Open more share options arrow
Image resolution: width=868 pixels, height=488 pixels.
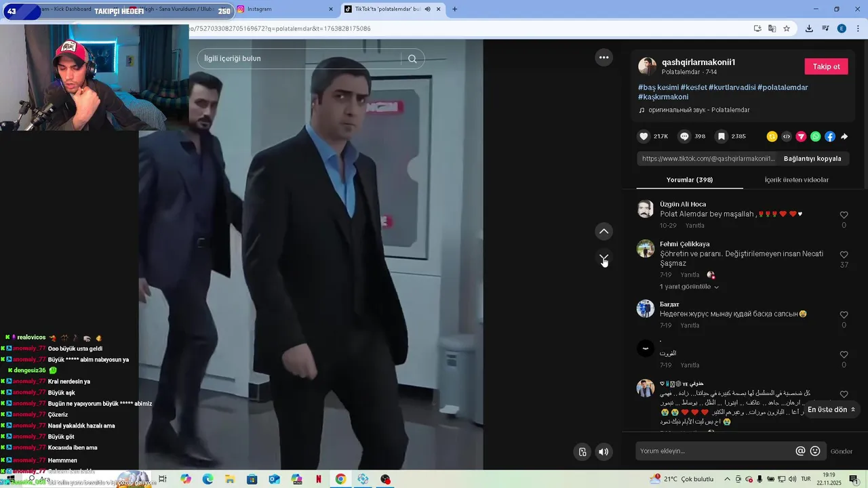(844, 136)
